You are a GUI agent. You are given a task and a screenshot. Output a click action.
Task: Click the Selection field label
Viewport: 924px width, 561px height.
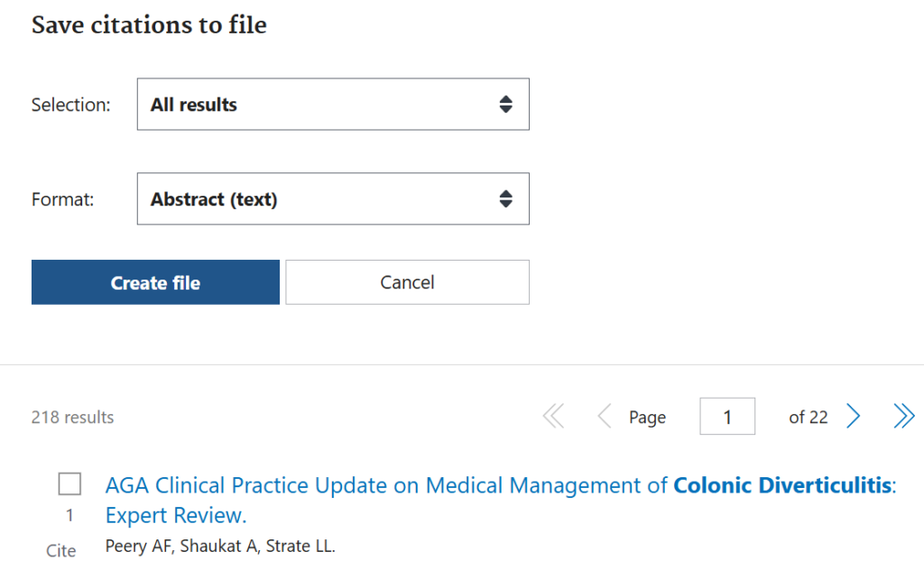click(x=70, y=105)
